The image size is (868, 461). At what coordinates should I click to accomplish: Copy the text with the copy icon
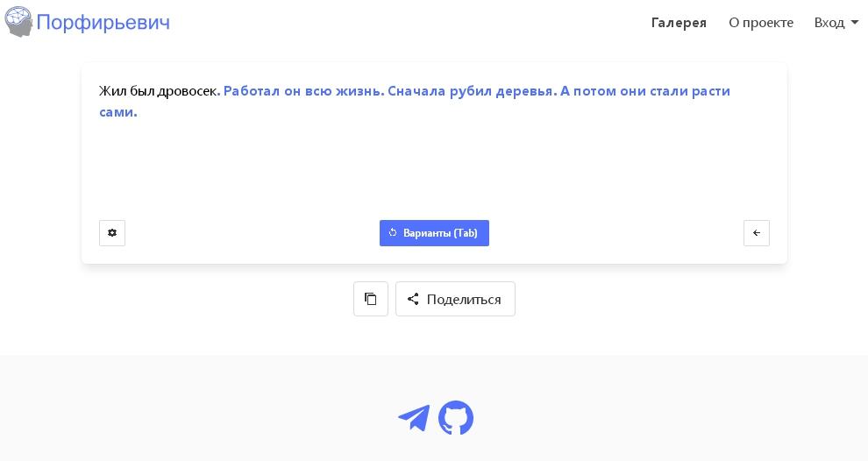(x=371, y=299)
